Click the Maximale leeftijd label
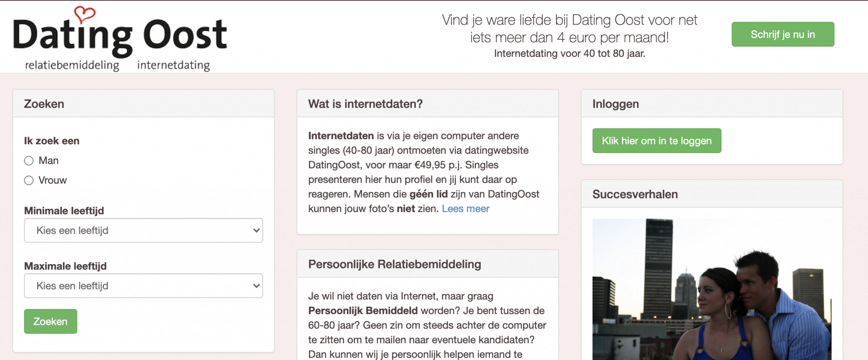This screenshot has width=868, height=360. click(x=65, y=266)
